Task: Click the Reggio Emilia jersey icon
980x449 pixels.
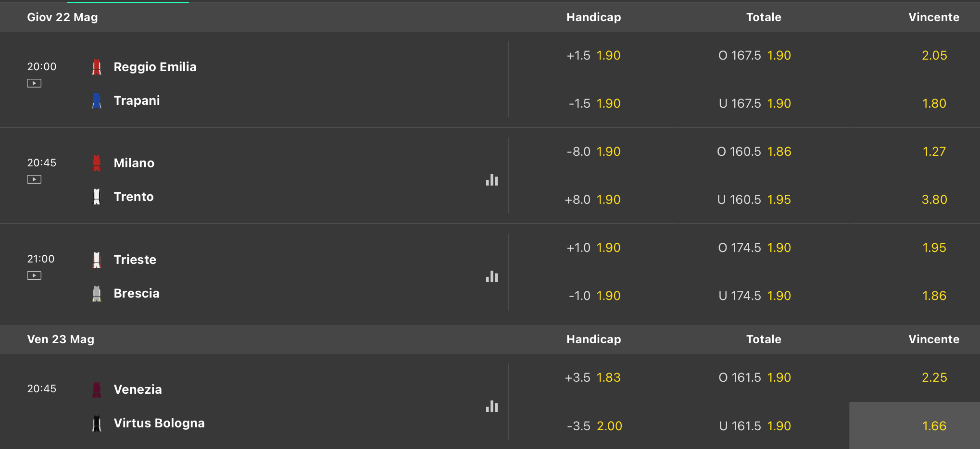Action: coord(97,67)
